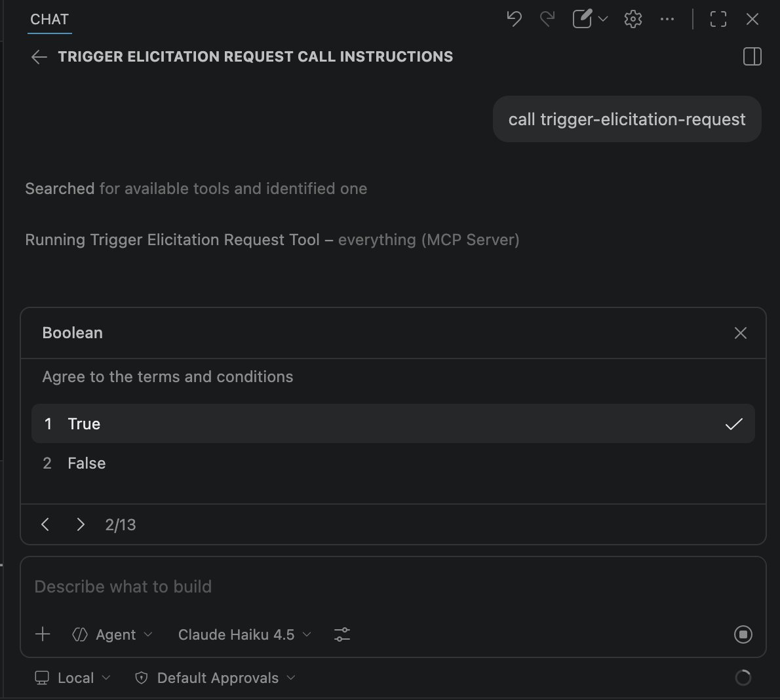780x700 pixels.
Task: Click the Boolean dialog title
Action: coord(73,333)
